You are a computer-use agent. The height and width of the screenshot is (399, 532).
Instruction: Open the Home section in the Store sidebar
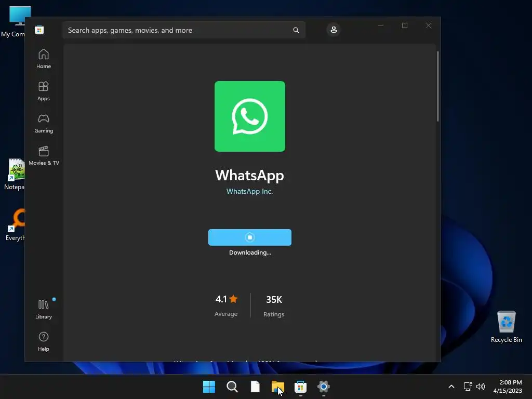[x=44, y=59]
